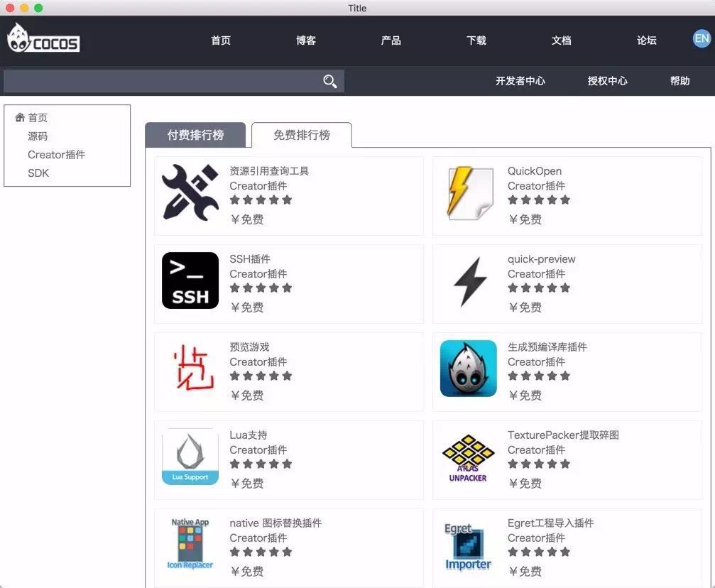Open the 预览游戏 title
The width and height of the screenshot is (715, 588).
point(249,347)
